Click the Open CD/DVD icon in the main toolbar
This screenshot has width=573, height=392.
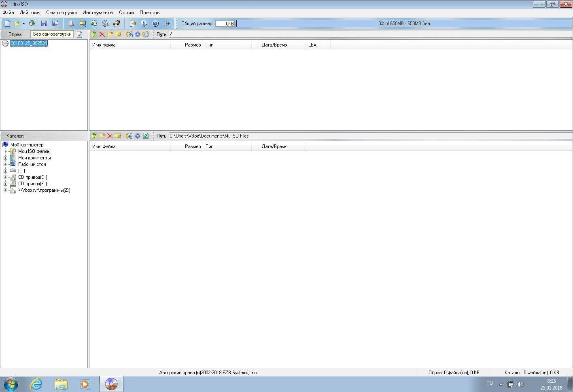[x=32, y=23]
